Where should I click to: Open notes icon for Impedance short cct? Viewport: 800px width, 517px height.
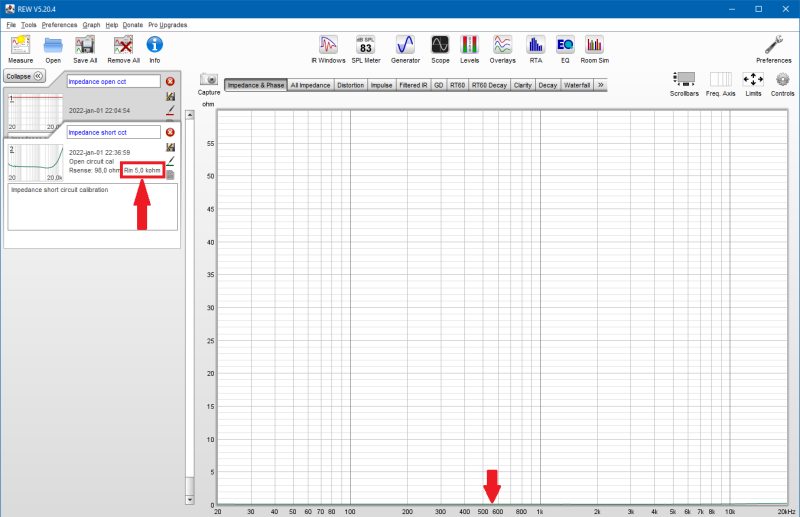170,175
